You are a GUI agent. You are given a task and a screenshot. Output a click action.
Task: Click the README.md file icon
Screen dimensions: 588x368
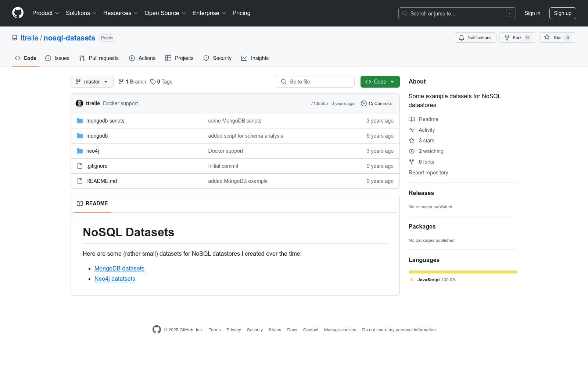[80, 181]
